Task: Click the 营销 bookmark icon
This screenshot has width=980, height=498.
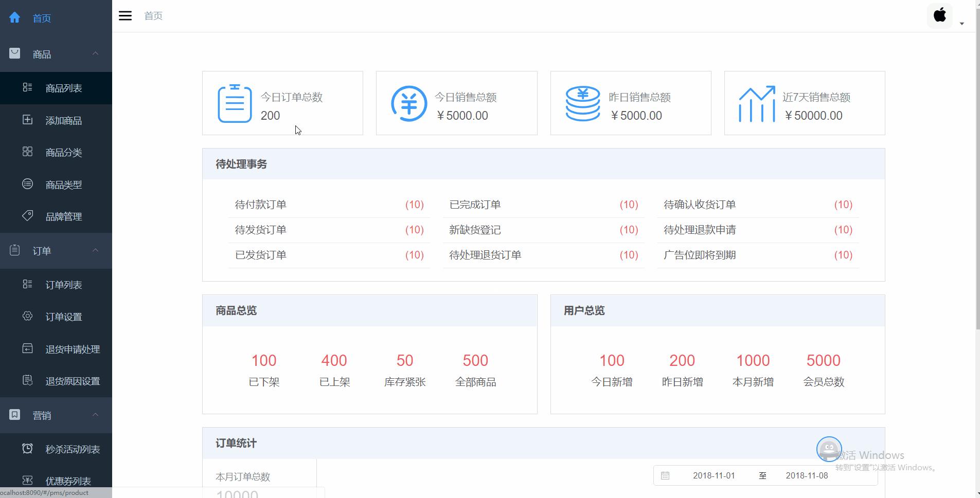Action: pos(14,415)
